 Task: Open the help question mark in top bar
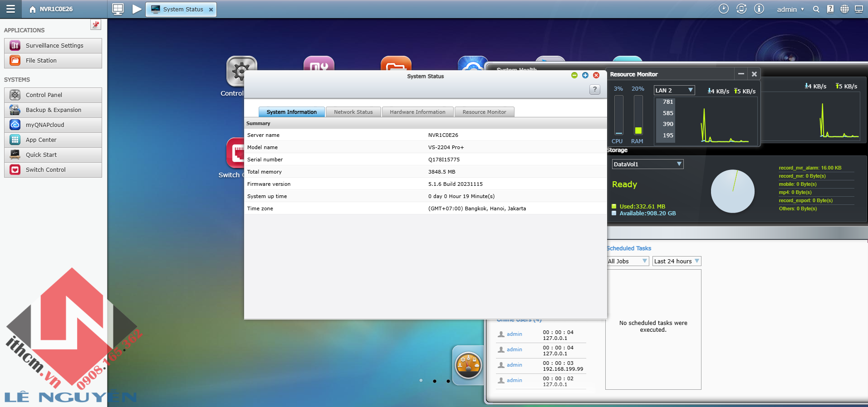coord(830,9)
